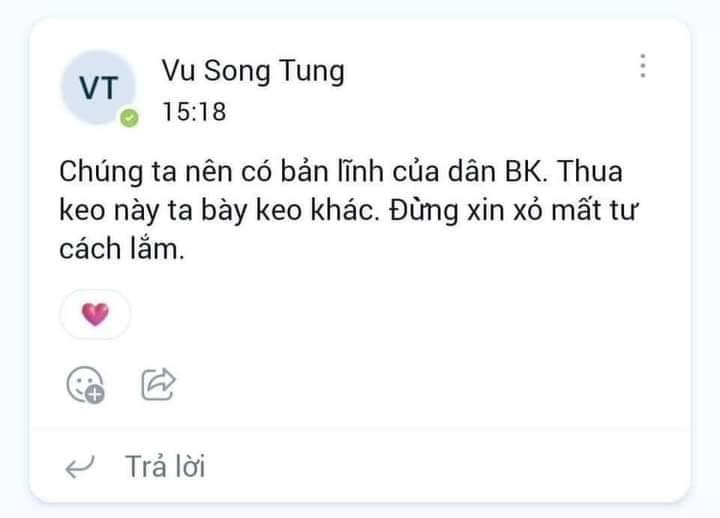Click the forward message arrow icon
Image resolution: width=720 pixels, height=518 pixels.
[x=158, y=384]
